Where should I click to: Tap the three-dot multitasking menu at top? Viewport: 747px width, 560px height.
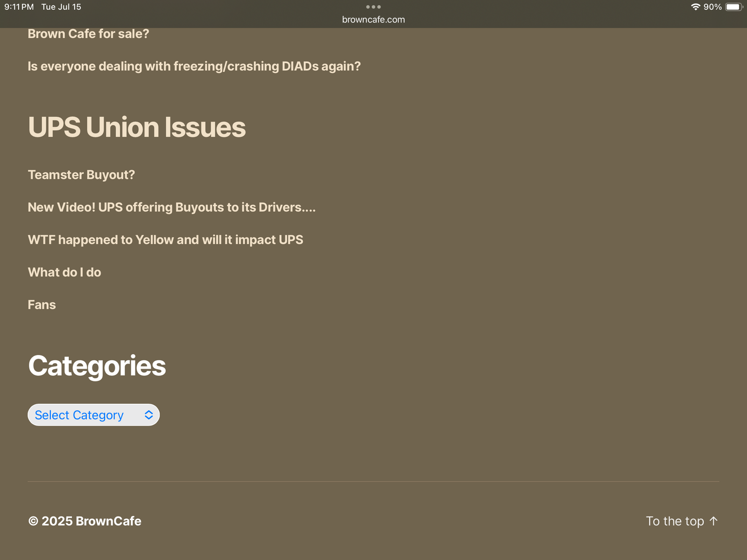373,7
